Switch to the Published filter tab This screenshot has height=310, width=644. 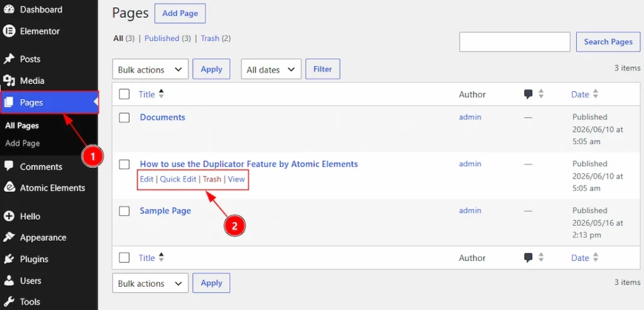[162, 38]
